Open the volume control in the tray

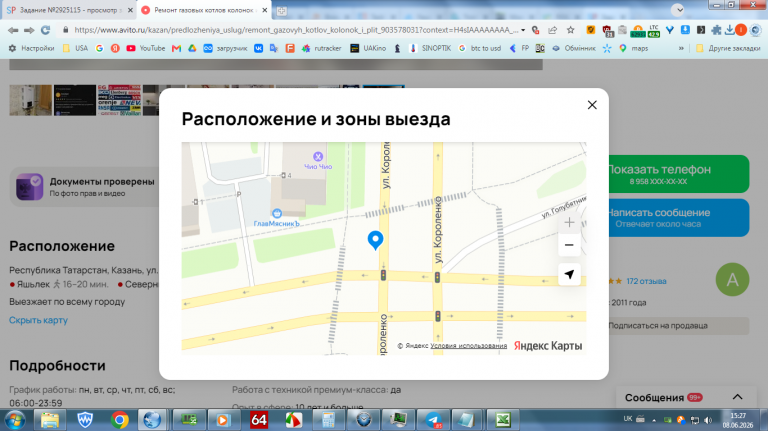tap(708, 420)
